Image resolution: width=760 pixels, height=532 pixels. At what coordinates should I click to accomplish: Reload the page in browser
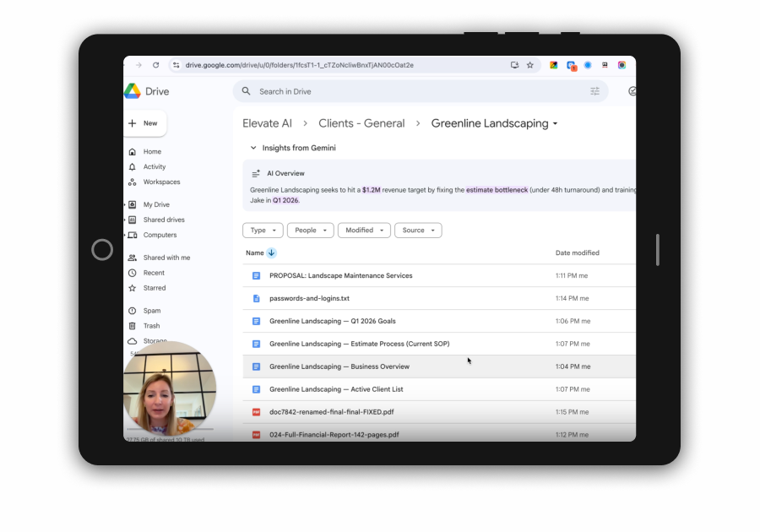(x=155, y=65)
